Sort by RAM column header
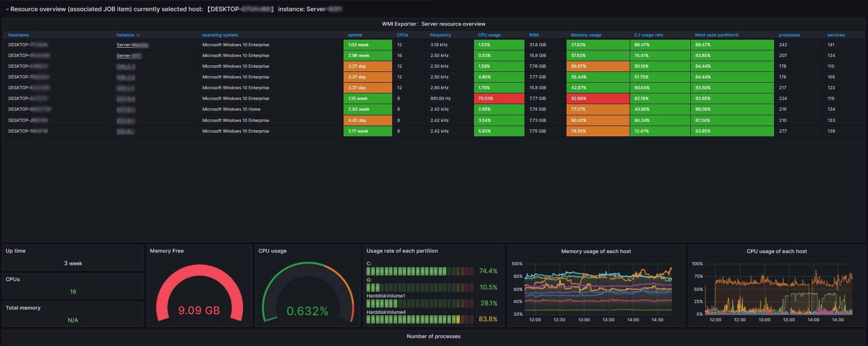The width and height of the screenshot is (868, 346). pyautogui.click(x=534, y=35)
